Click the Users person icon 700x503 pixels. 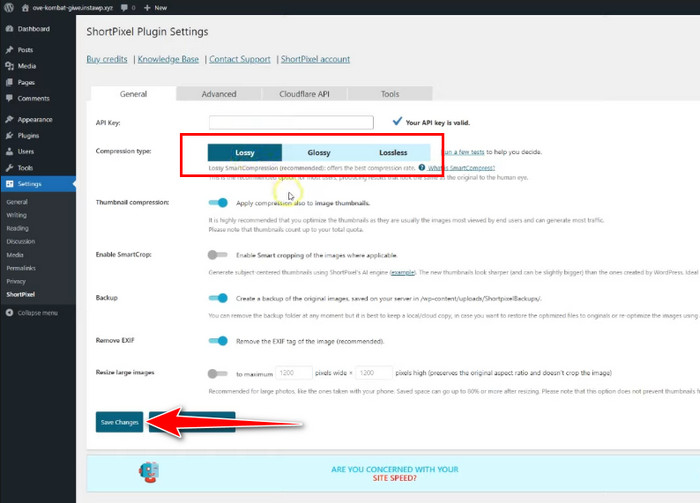(x=9, y=151)
